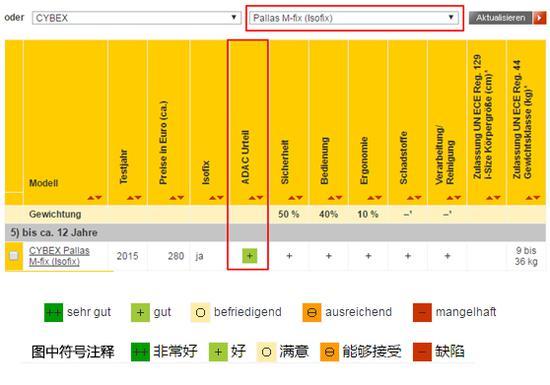Open the CYBEX manufacturer dropdown

(136, 18)
